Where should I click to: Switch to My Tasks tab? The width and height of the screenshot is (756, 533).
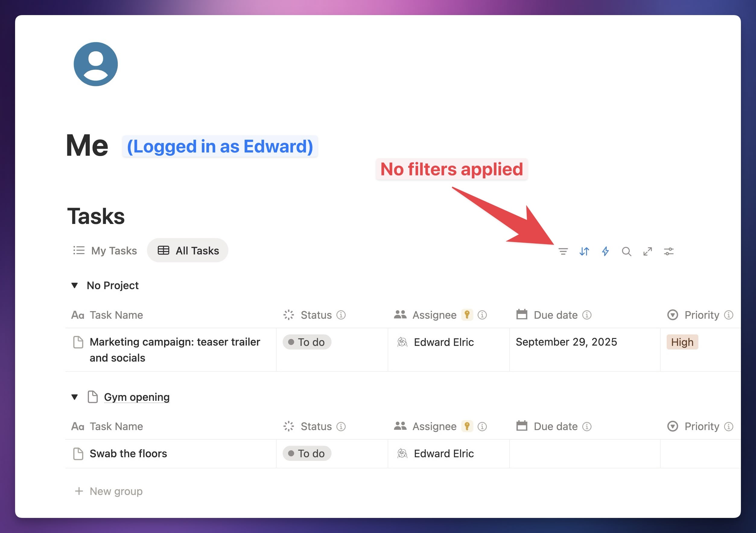click(x=105, y=251)
